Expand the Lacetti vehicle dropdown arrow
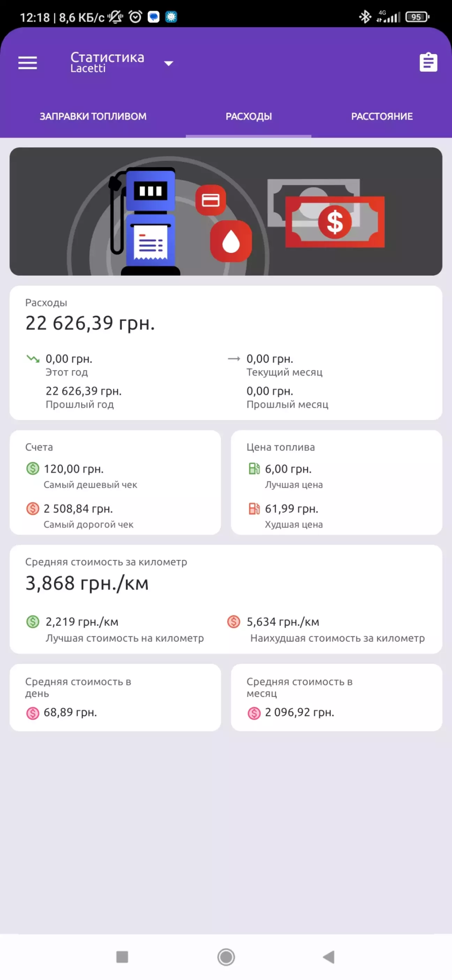This screenshot has width=452, height=980. [x=168, y=63]
